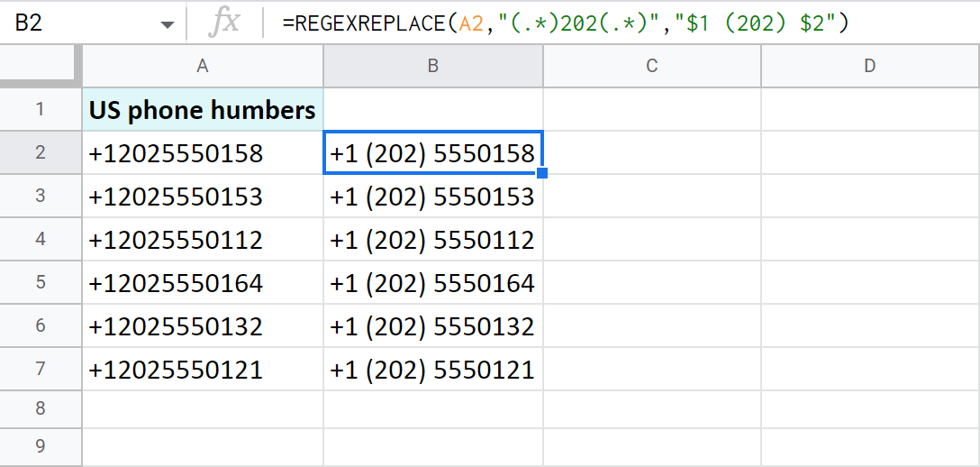980x467 pixels.
Task: Select empty cell B1
Action: click(x=433, y=109)
